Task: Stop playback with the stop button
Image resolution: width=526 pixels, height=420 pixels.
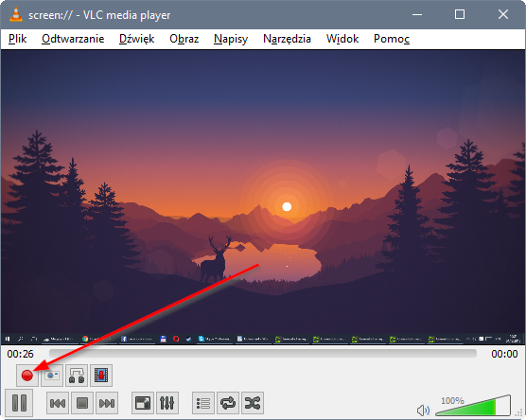Action: pos(82,403)
